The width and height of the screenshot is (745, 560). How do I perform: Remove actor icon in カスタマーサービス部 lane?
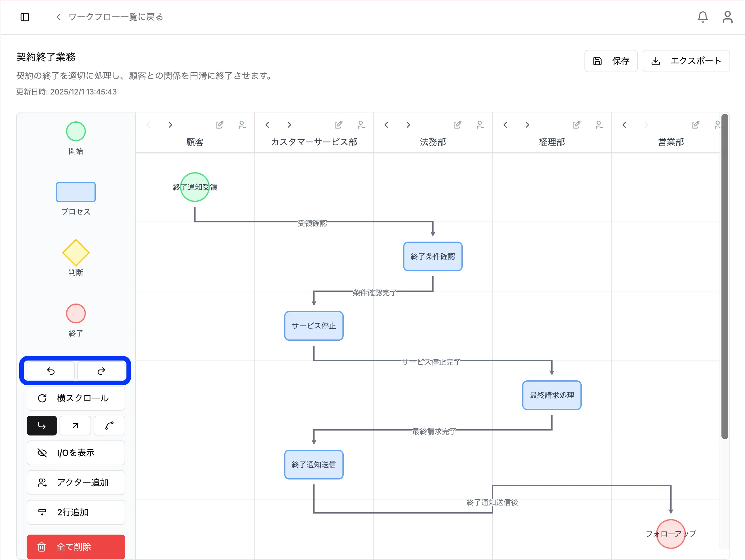[x=361, y=125]
